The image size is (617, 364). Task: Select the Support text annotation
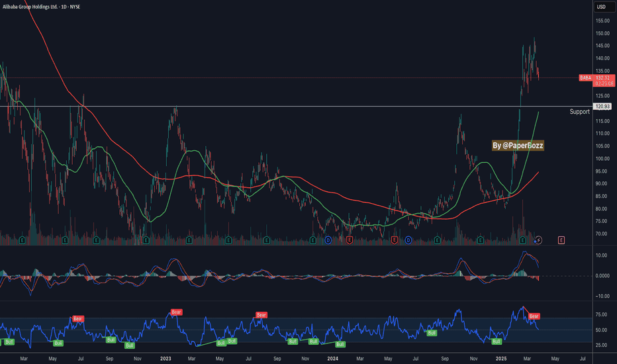pyautogui.click(x=580, y=112)
